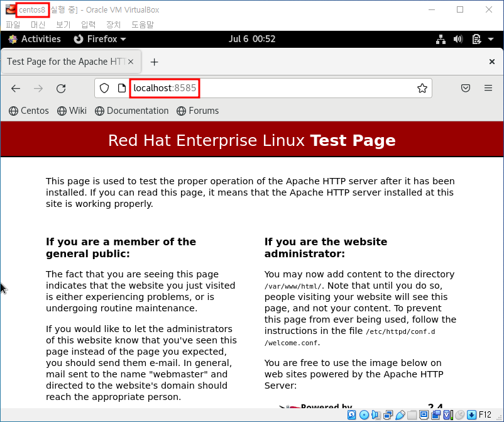Click the F12 host key label
504x422 pixels.
click(485, 415)
